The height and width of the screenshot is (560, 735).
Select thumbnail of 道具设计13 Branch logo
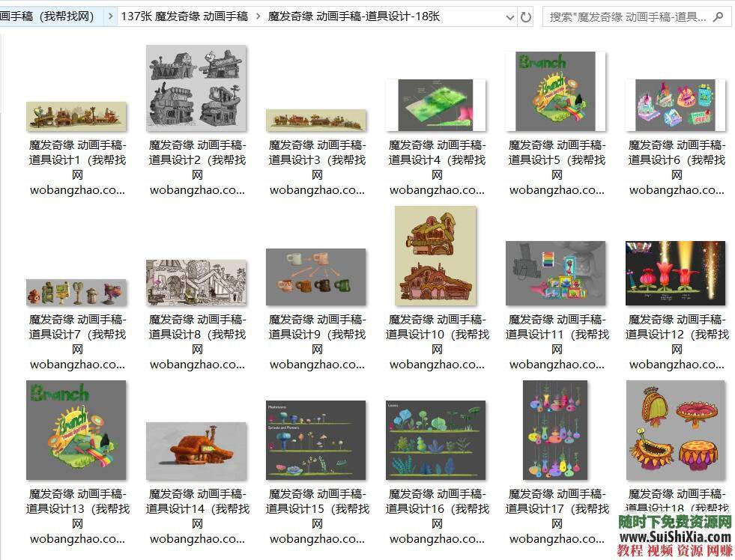tap(76, 430)
